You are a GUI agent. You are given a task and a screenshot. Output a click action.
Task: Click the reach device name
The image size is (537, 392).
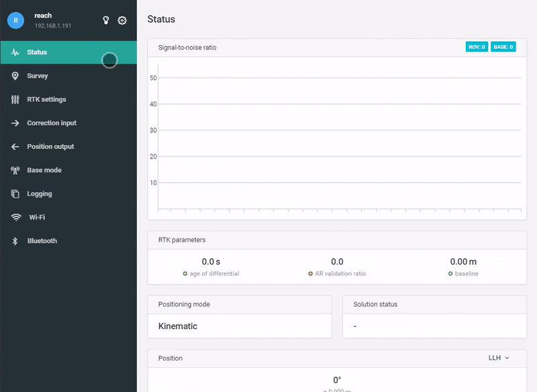(x=43, y=15)
